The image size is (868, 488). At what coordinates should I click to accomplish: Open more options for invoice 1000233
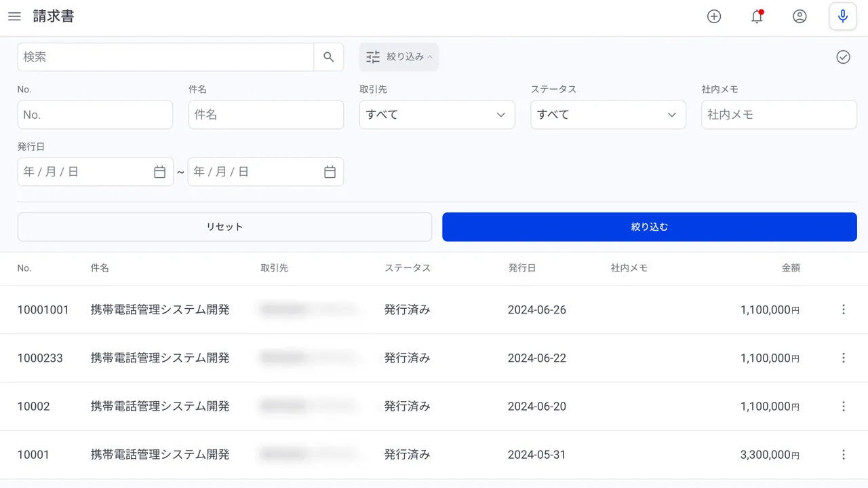coord(844,358)
